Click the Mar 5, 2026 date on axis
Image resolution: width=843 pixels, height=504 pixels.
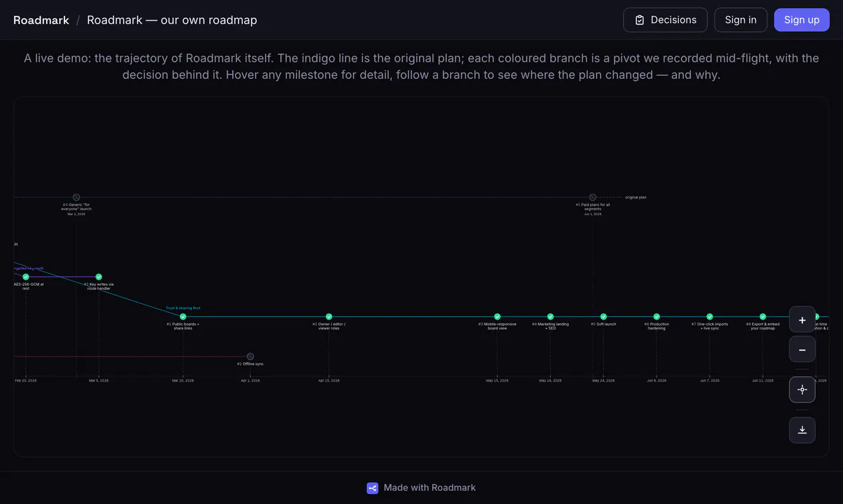pyautogui.click(x=99, y=381)
